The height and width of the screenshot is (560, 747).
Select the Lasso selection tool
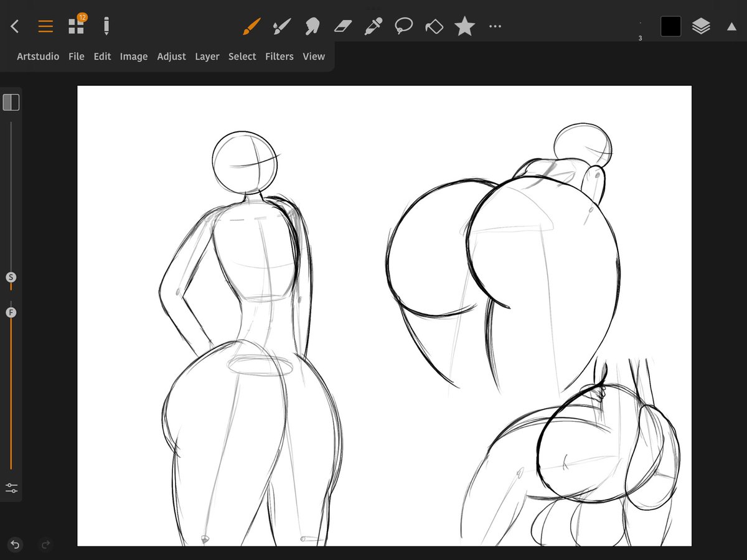(404, 26)
